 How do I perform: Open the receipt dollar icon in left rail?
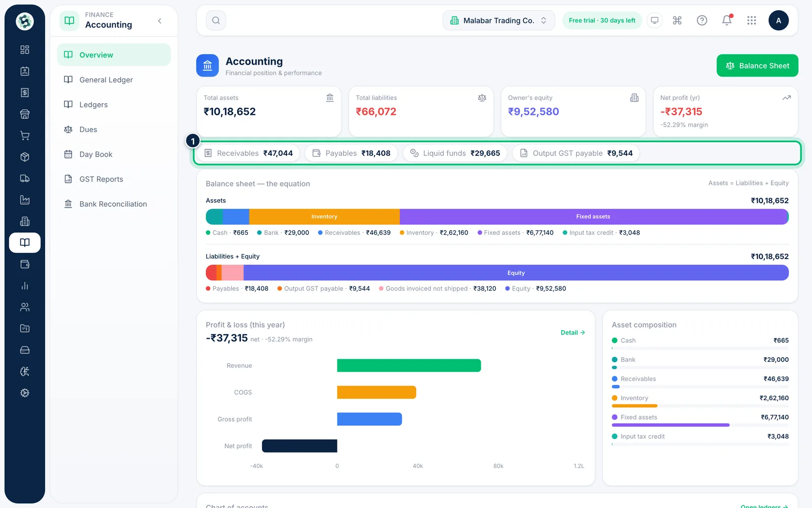click(x=25, y=92)
